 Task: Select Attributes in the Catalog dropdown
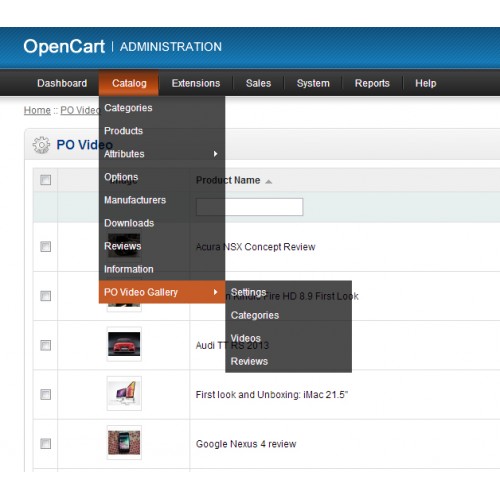[162, 154]
